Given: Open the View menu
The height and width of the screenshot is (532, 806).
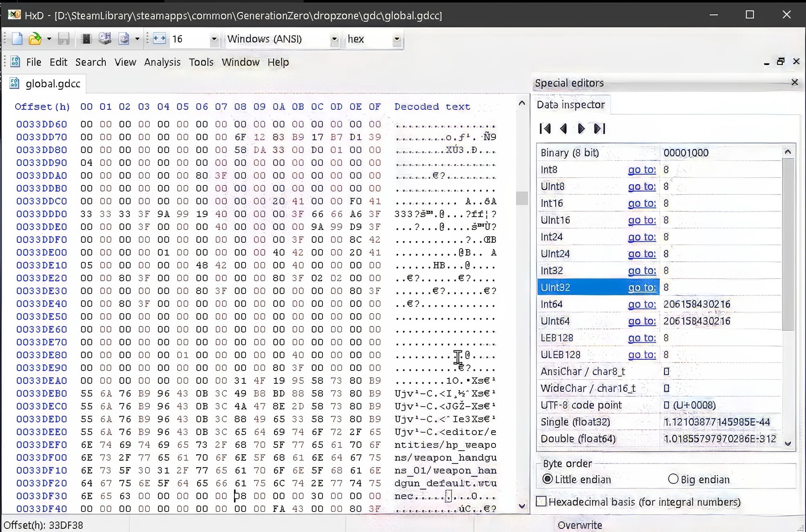Looking at the screenshot, I should pyautogui.click(x=125, y=62).
